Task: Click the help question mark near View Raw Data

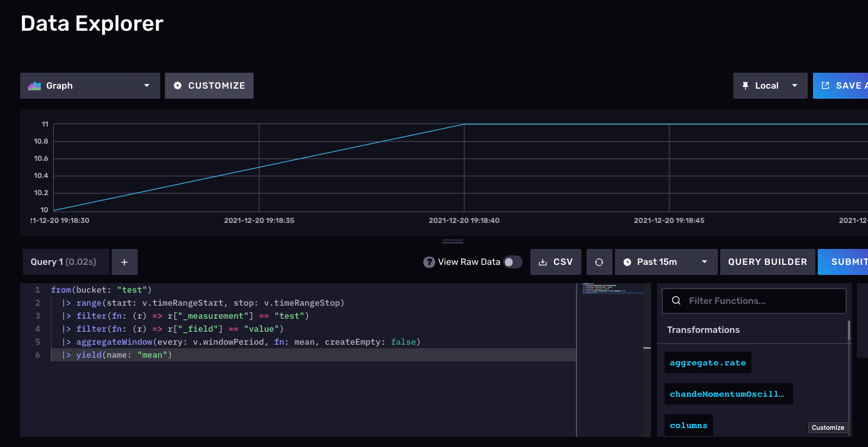Action: pyautogui.click(x=428, y=261)
